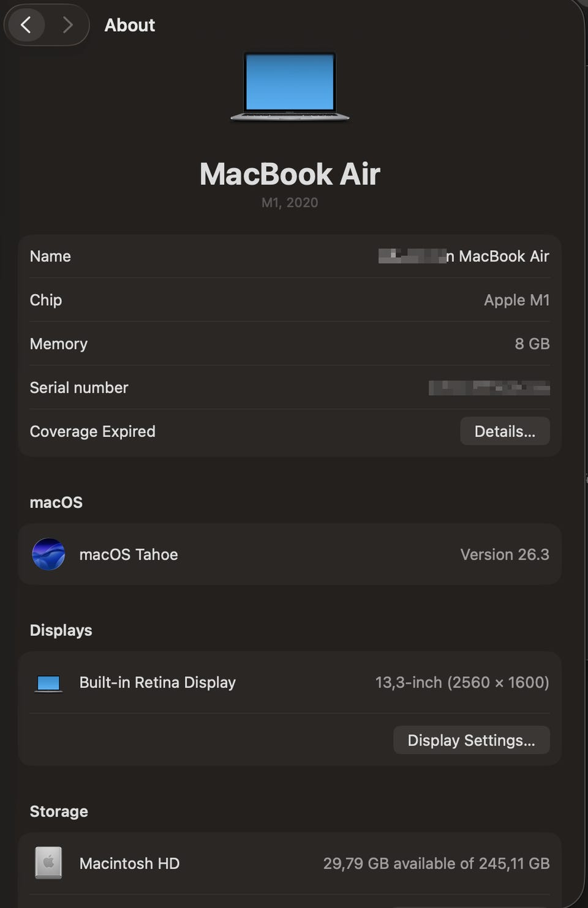Click the 'M1, 2020' model subtitle

[290, 202]
